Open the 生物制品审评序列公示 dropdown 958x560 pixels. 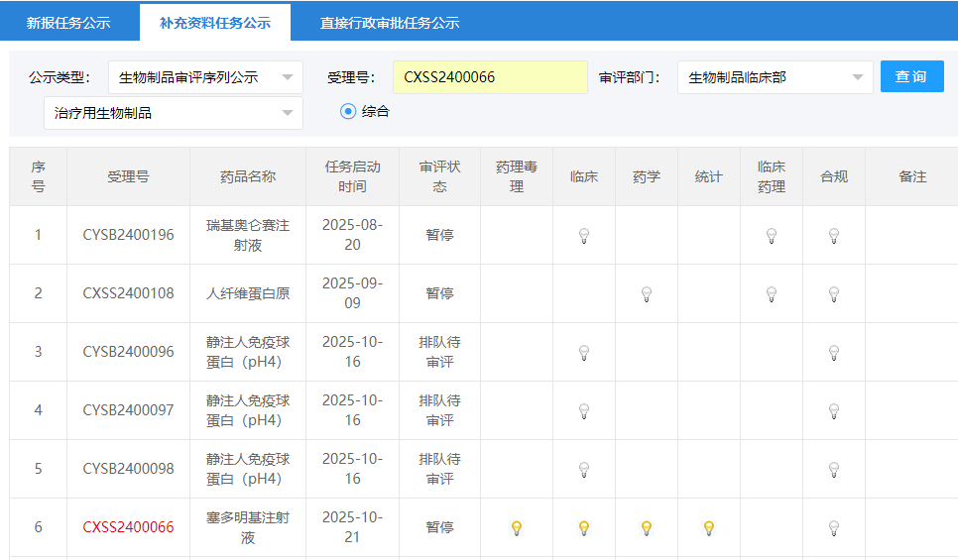pyautogui.click(x=205, y=77)
